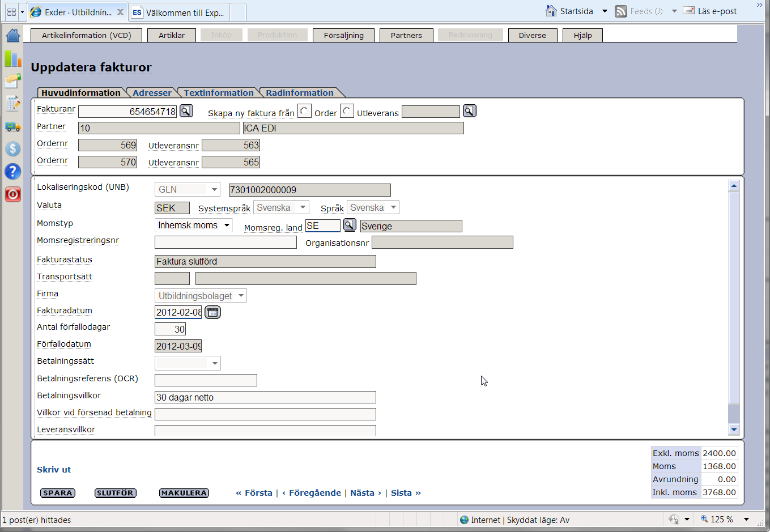Click the folder sidebar icon
This screenshot has height=532, width=770.
click(x=13, y=80)
